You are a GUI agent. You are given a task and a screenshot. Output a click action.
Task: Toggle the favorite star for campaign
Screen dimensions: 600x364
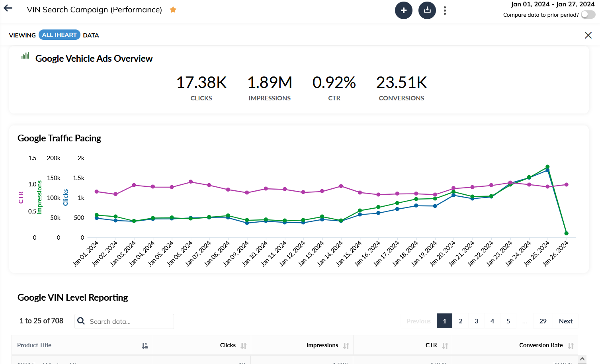coord(173,10)
